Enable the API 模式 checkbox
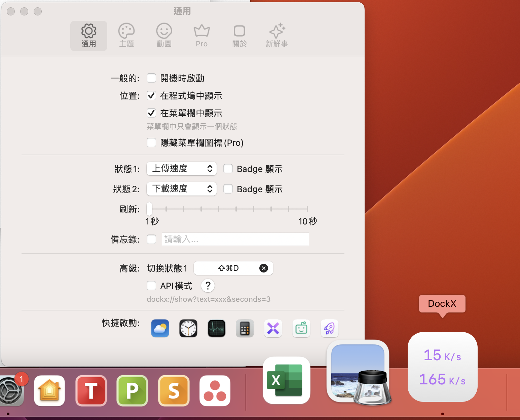Viewport: 520px width, 420px height. (x=151, y=286)
